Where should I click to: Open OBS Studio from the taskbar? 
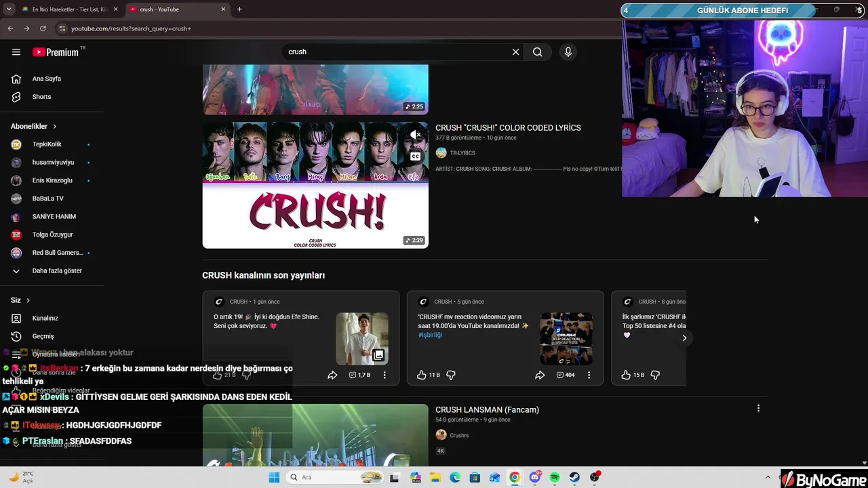(595, 477)
